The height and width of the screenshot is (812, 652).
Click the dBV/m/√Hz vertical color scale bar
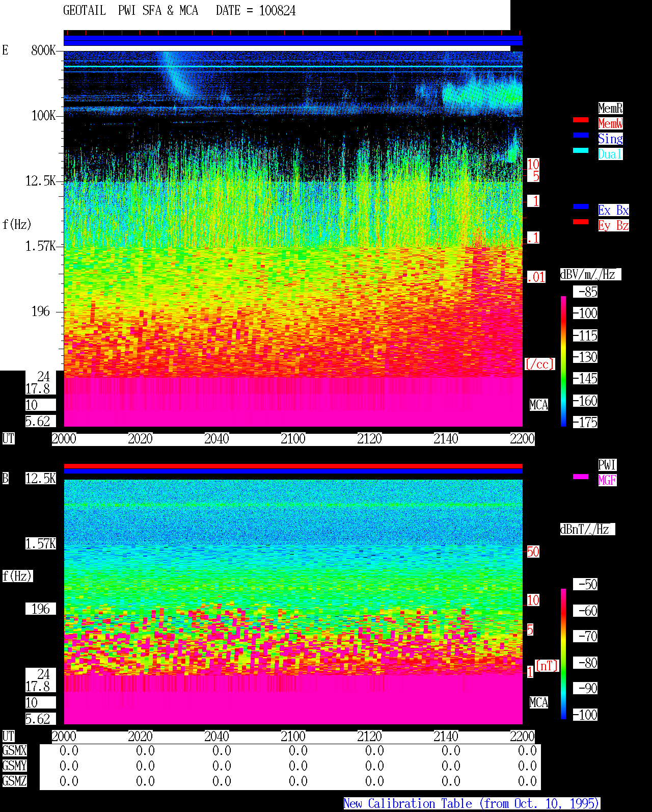coord(563,361)
